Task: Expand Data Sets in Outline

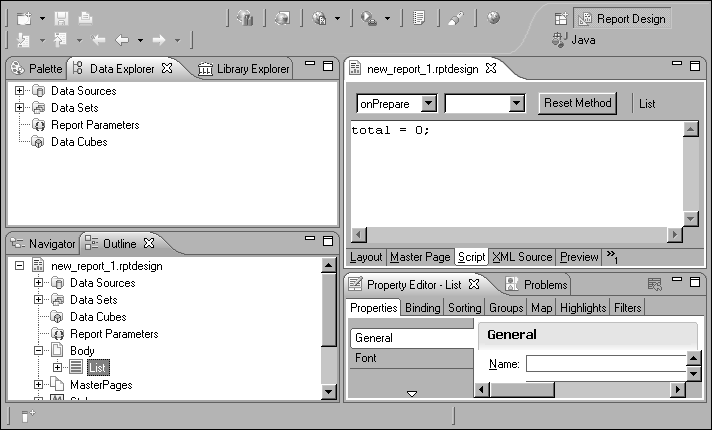Action: [x=38, y=300]
